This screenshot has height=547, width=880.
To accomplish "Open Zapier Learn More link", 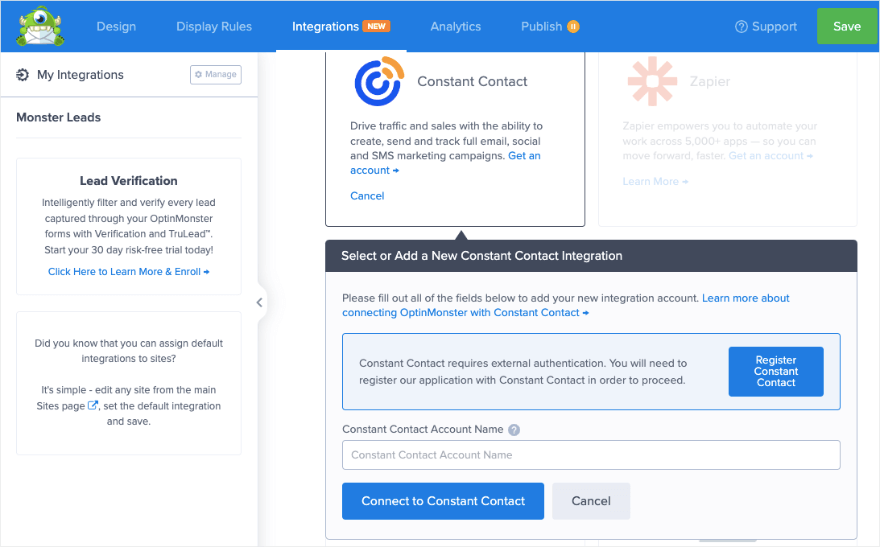I will click(655, 182).
